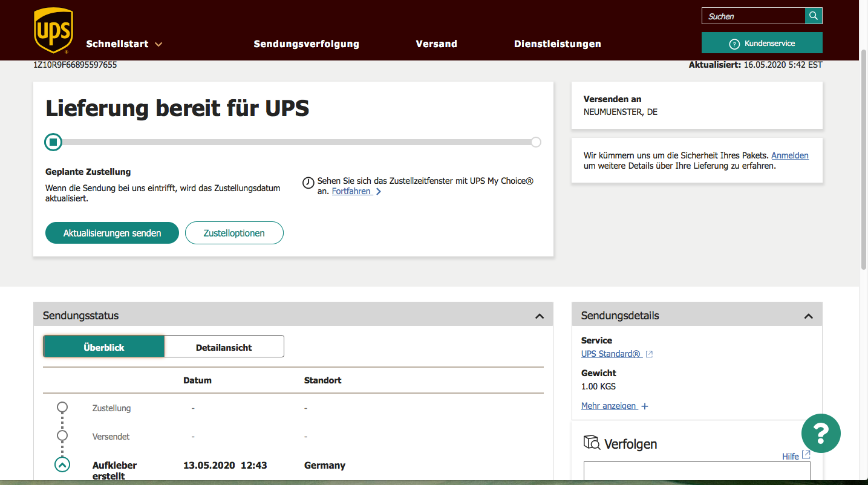
Task: Collapse the Sendungsstatus panel
Action: (540, 316)
